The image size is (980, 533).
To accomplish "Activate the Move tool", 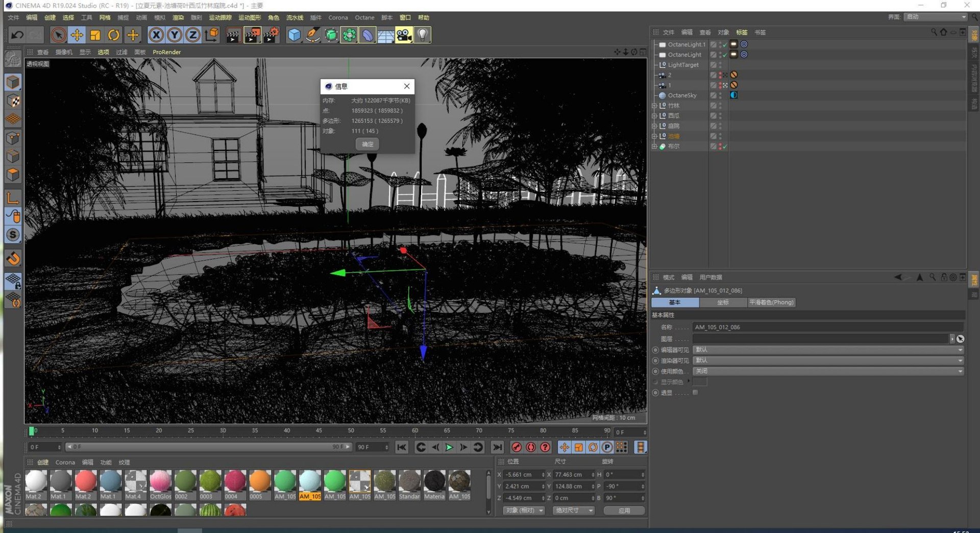I will click(77, 35).
